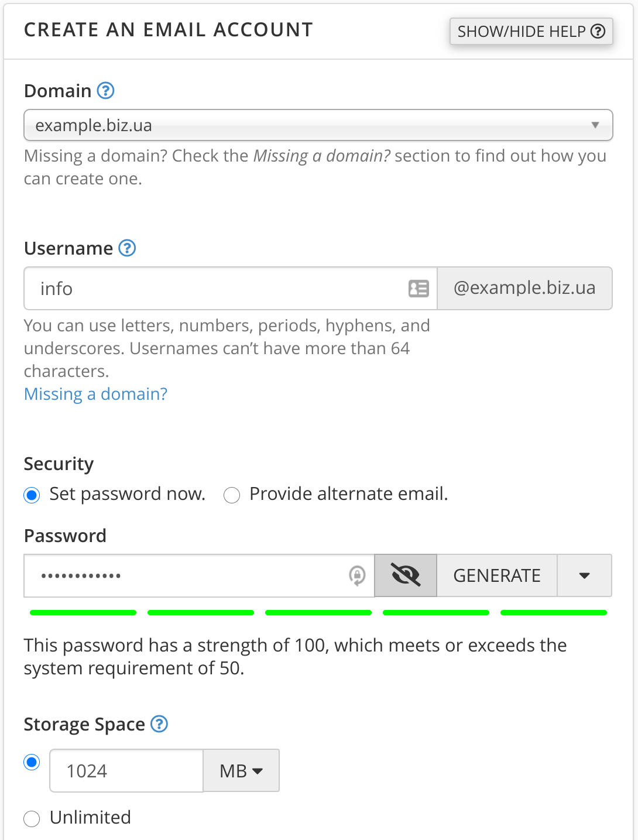Open the MB storage unit dropdown
This screenshot has height=840, width=638.
241,771
